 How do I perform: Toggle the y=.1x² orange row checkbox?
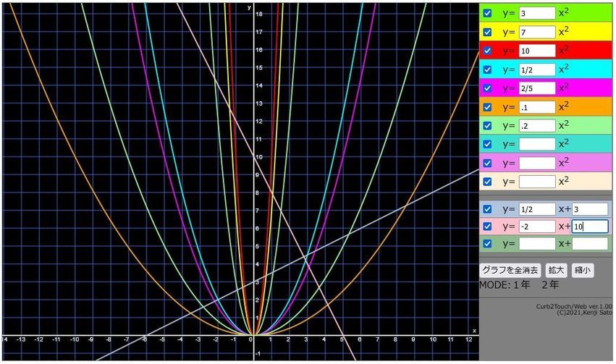pyautogui.click(x=487, y=107)
